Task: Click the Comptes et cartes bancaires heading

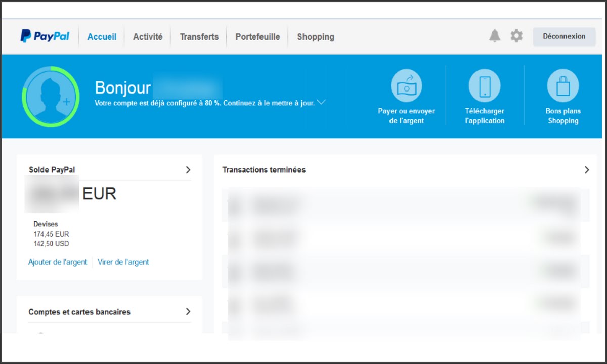Action: 79,312
